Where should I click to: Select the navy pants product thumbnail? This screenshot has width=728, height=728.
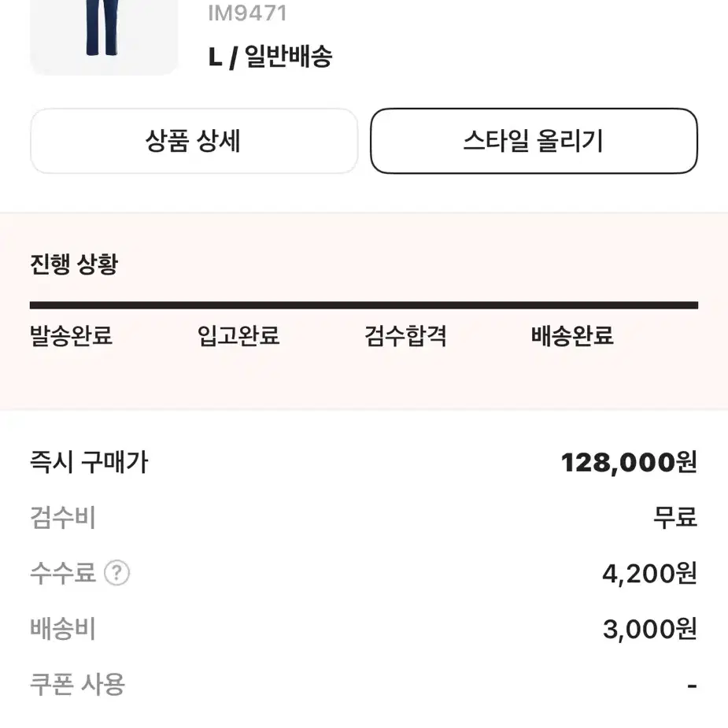click(104, 37)
